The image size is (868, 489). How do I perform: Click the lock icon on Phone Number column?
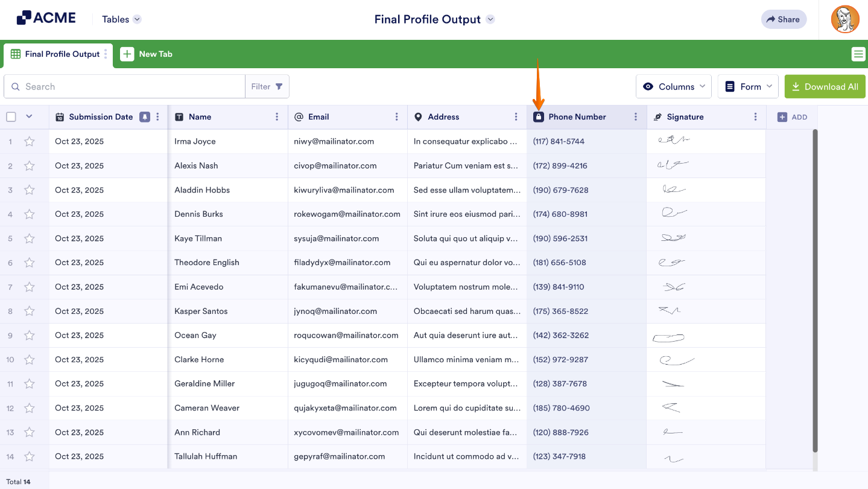coord(539,117)
